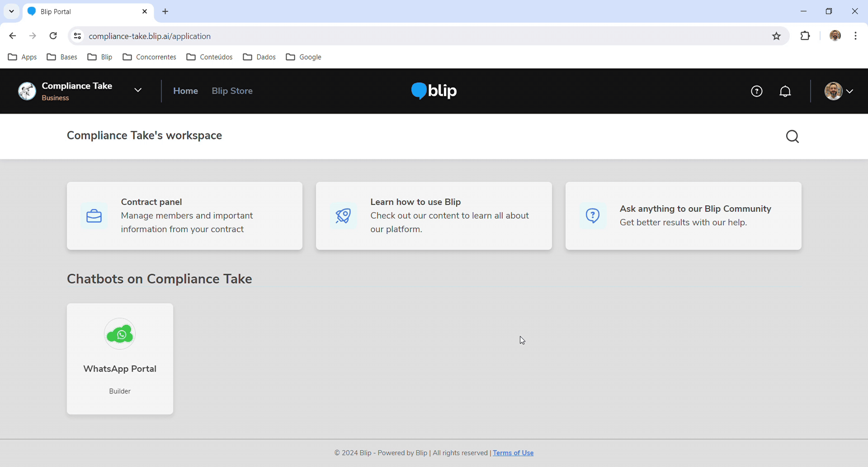Open the help question-mark icon in header
The image size is (868, 467).
757,91
